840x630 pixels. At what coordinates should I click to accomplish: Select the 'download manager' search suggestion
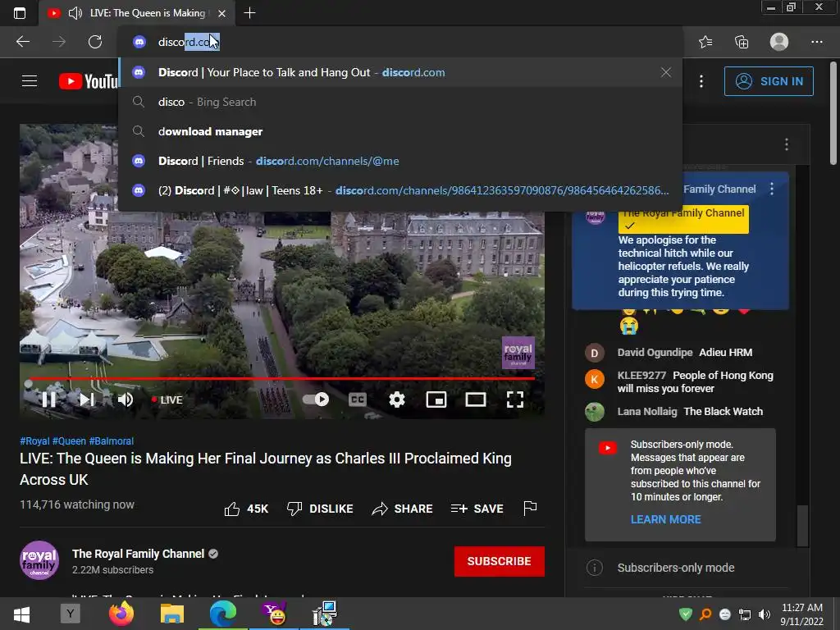click(400, 131)
